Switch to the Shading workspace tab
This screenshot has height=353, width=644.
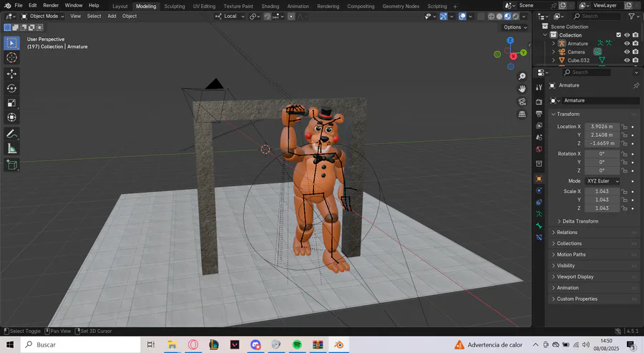[270, 6]
